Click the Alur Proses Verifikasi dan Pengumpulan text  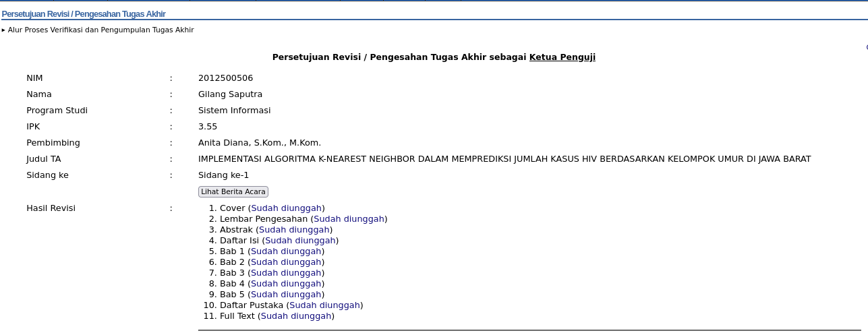(100, 30)
